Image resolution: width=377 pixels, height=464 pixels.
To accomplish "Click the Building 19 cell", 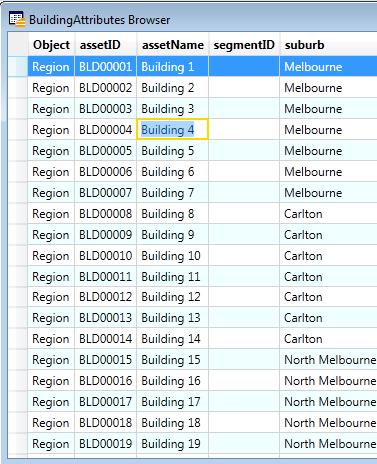I will tap(173, 444).
